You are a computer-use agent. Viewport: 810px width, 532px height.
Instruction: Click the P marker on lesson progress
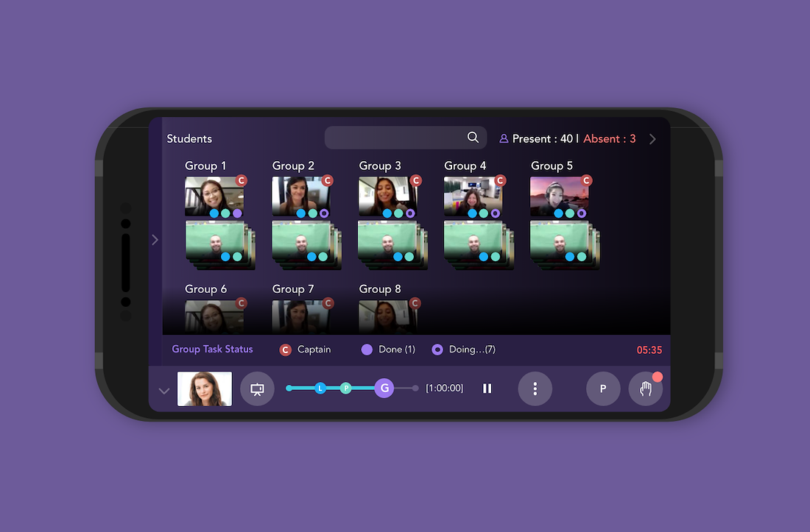(x=346, y=388)
